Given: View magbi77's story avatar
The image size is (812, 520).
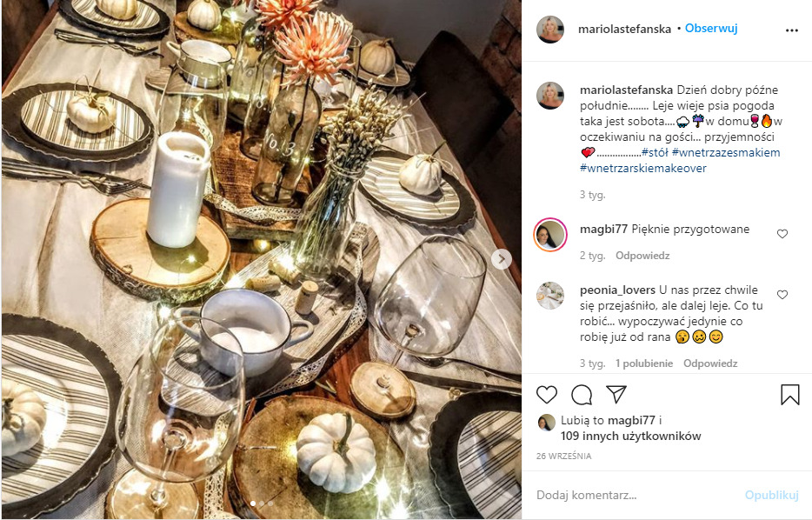Looking at the screenshot, I should pos(550,235).
